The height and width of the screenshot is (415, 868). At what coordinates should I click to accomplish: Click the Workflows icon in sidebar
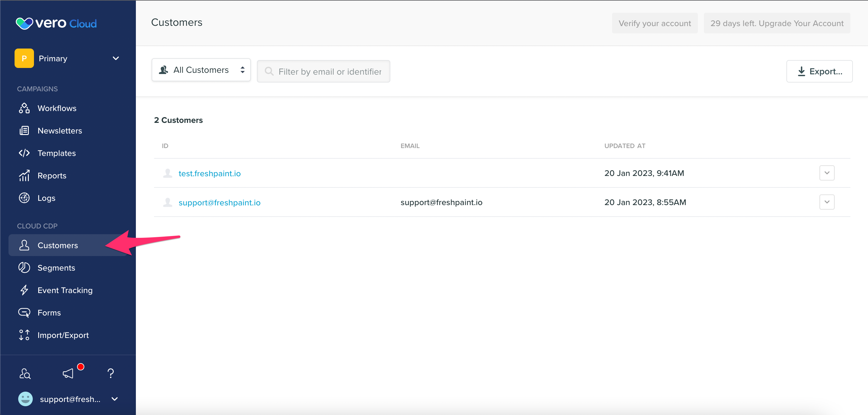(x=24, y=108)
